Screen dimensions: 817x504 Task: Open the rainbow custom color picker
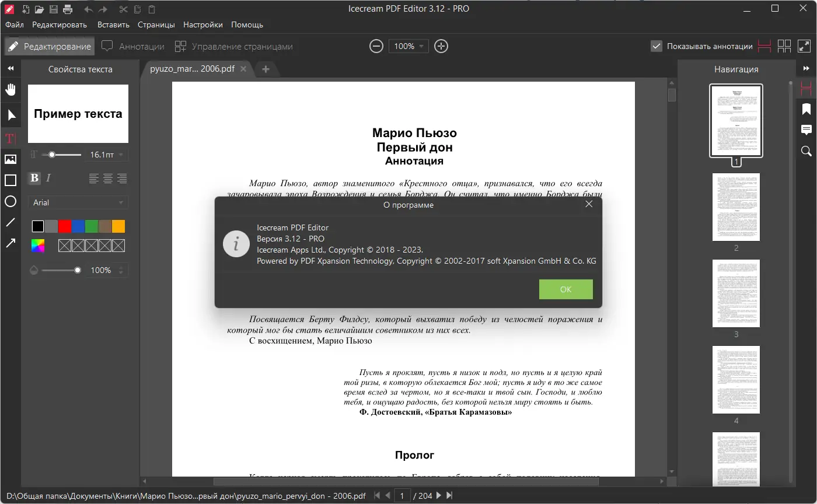[38, 246]
